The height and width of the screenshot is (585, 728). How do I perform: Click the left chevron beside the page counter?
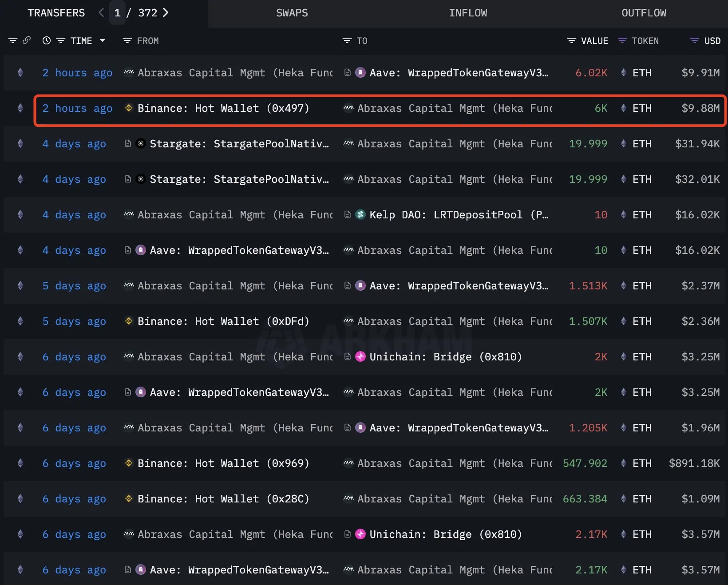pyautogui.click(x=101, y=13)
